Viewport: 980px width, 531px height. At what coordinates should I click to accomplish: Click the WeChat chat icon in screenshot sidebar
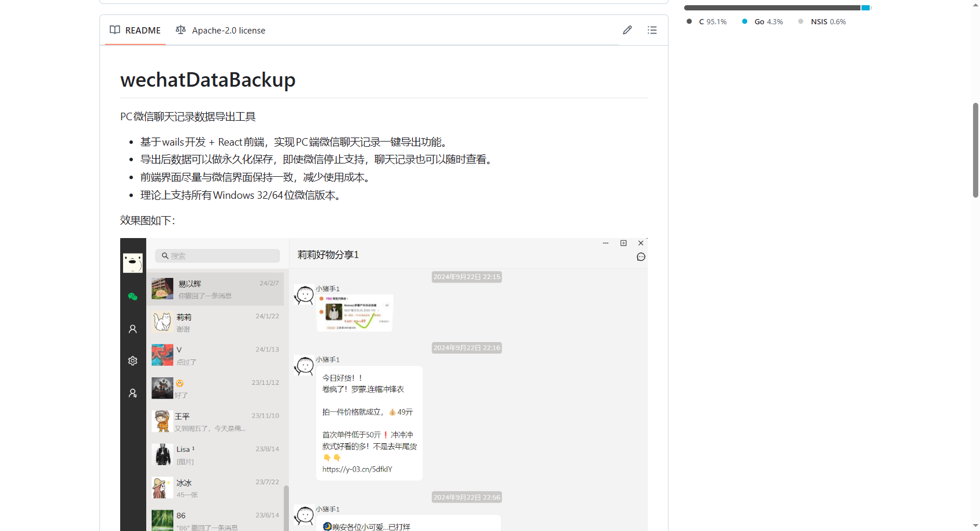point(132,296)
